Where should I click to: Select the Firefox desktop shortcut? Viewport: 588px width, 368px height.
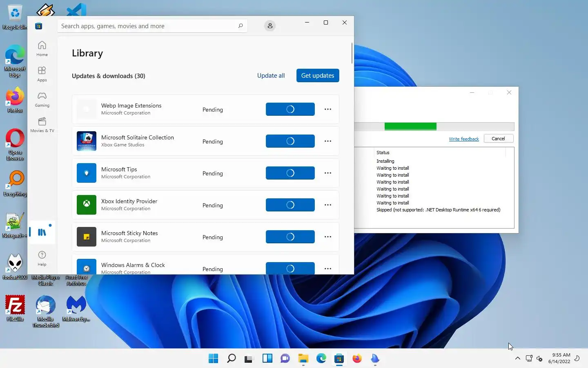coord(15,101)
